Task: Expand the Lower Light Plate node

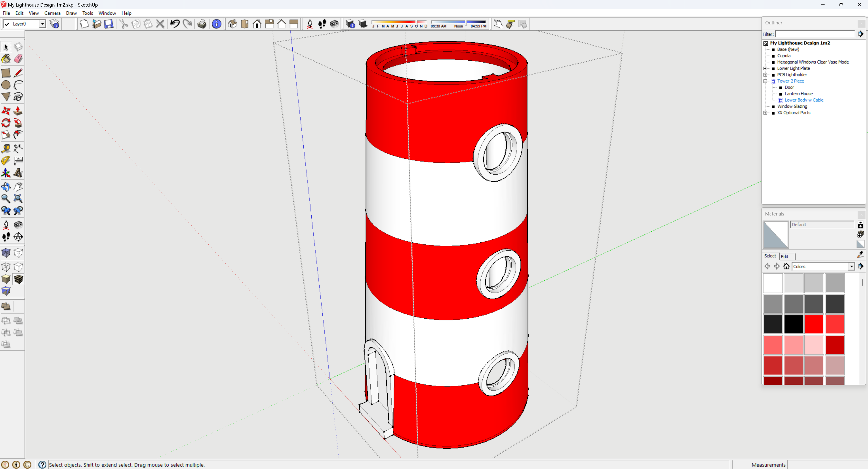Action: 765,68
